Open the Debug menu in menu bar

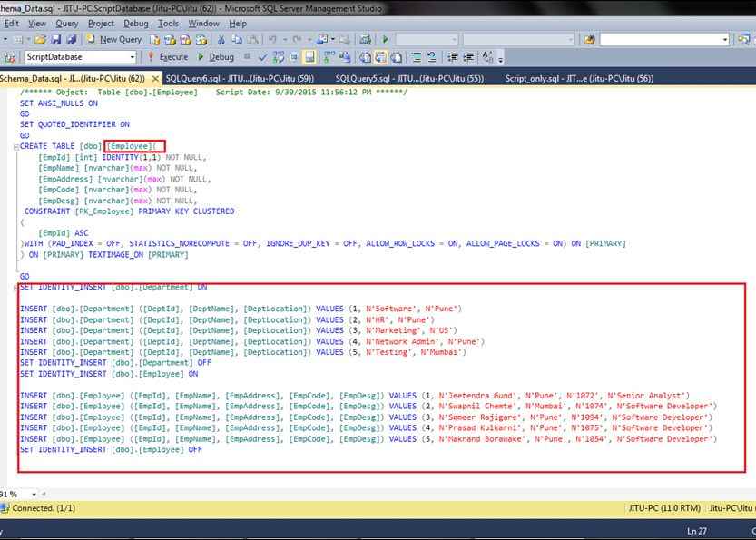135,23
